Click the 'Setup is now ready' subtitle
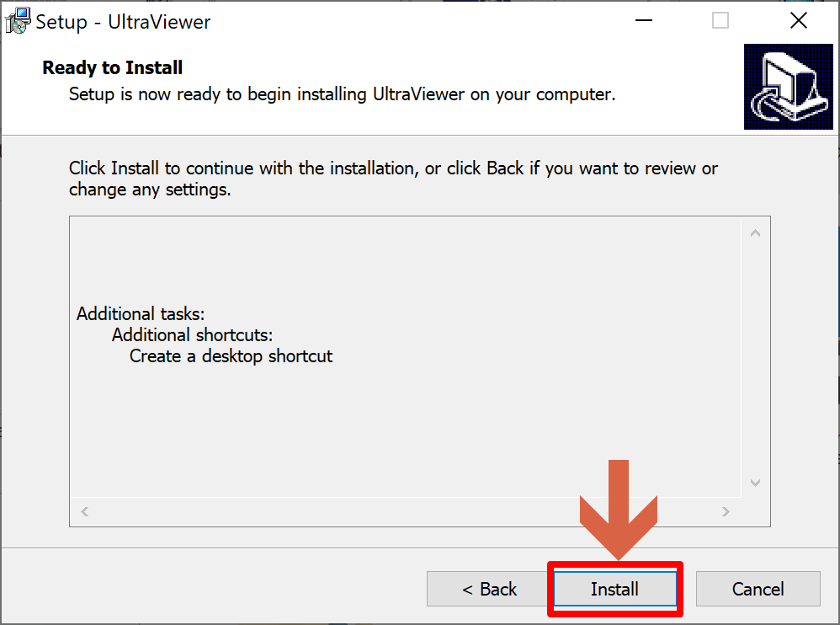This screenshot has height=625, width=840. (343, 94)
